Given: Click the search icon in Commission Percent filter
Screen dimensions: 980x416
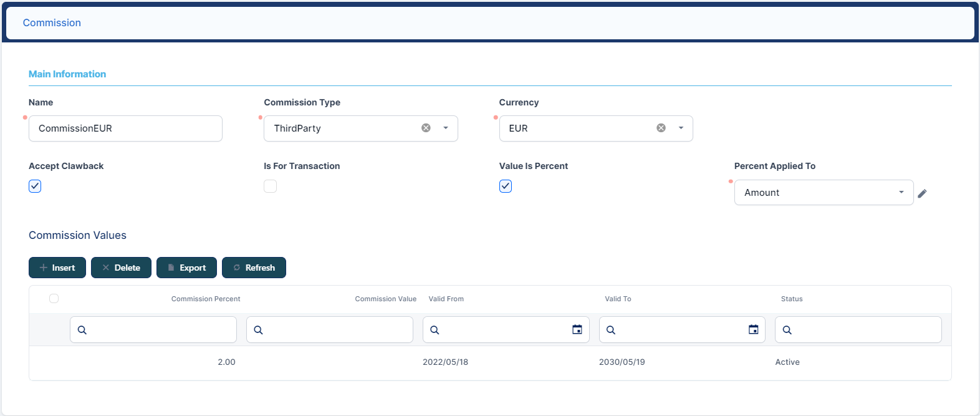Looking at the screenshot, I should (82, 330).
